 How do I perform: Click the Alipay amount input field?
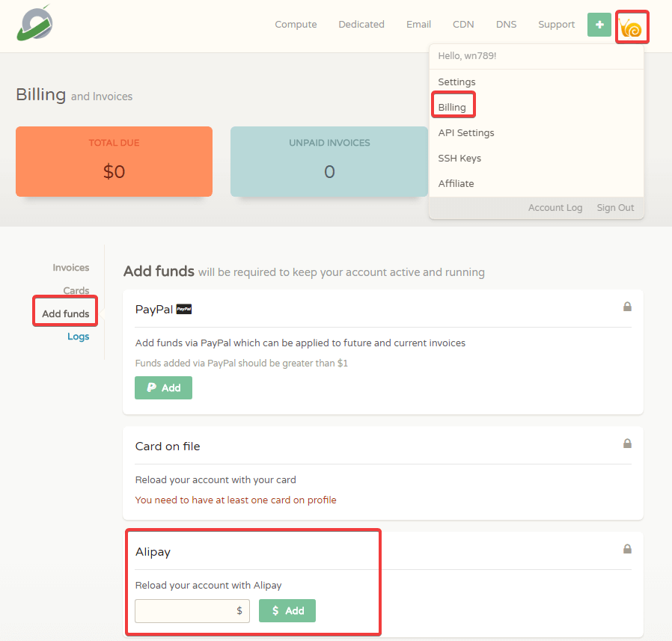(x=187, y=610)
